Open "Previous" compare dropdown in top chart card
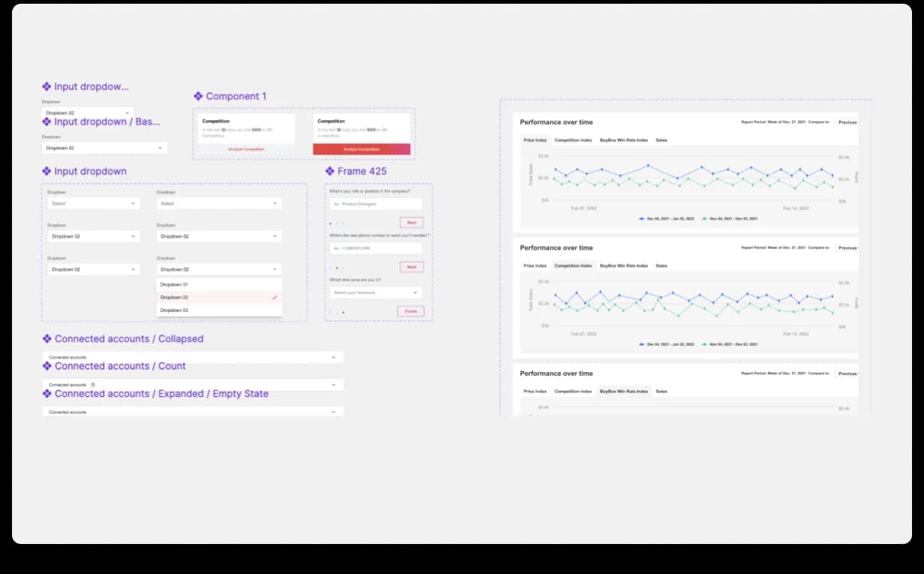This screenshot has width=924, height=574. [x=847, y=122]
